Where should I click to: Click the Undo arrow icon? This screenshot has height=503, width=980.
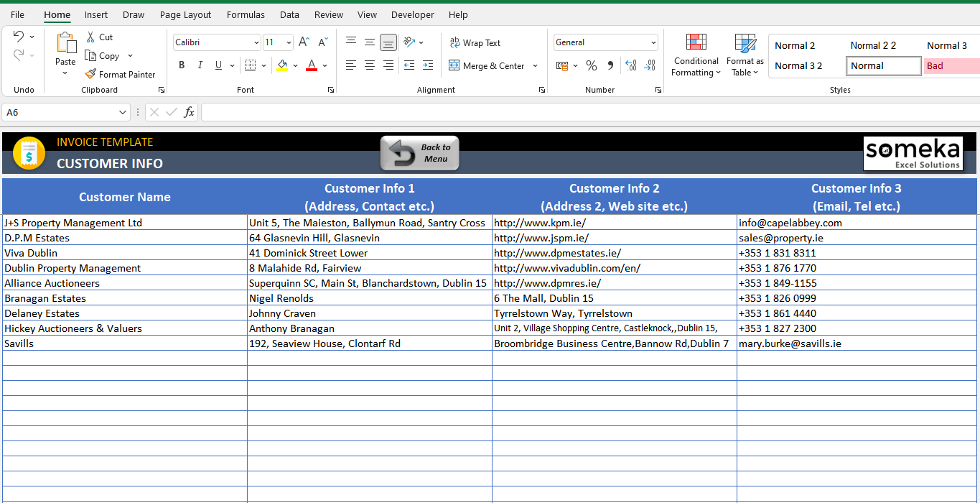pos(19,37)
